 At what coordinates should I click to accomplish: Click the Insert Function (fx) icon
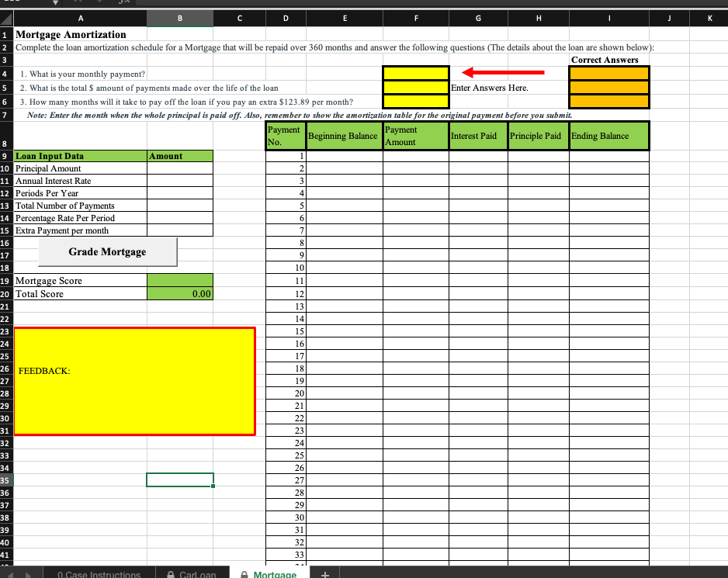[125, 3]
